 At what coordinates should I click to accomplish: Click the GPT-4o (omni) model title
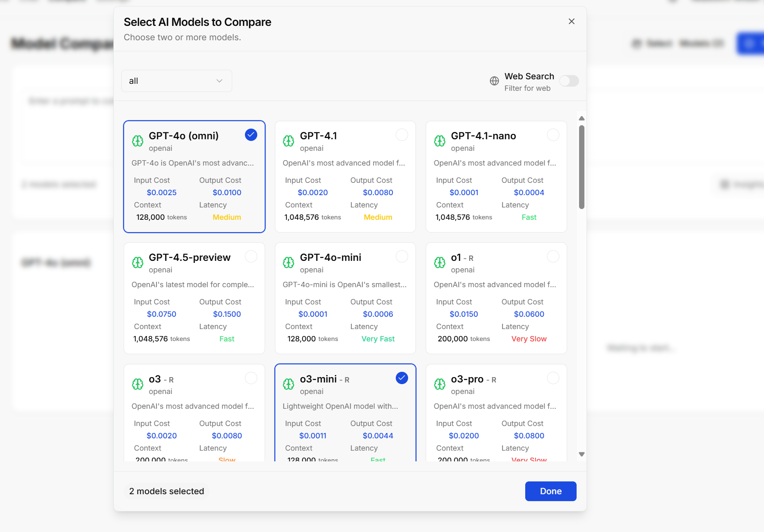click(184, 136)
